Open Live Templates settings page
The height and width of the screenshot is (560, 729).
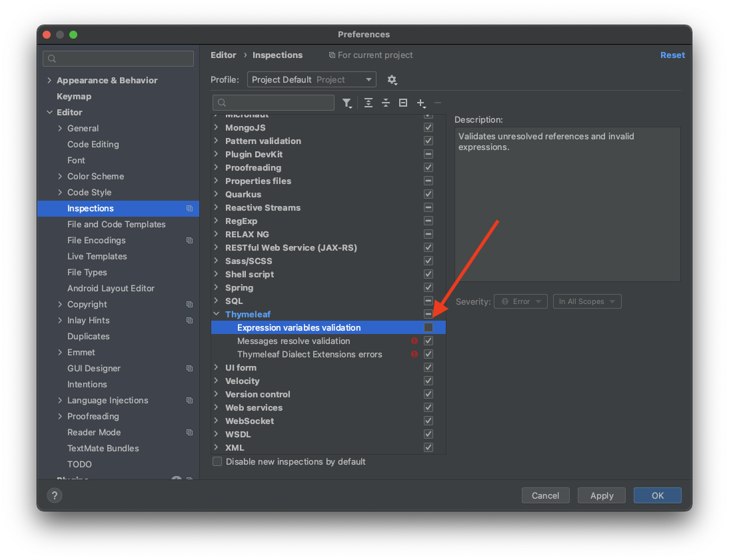[x=97, y=256]
